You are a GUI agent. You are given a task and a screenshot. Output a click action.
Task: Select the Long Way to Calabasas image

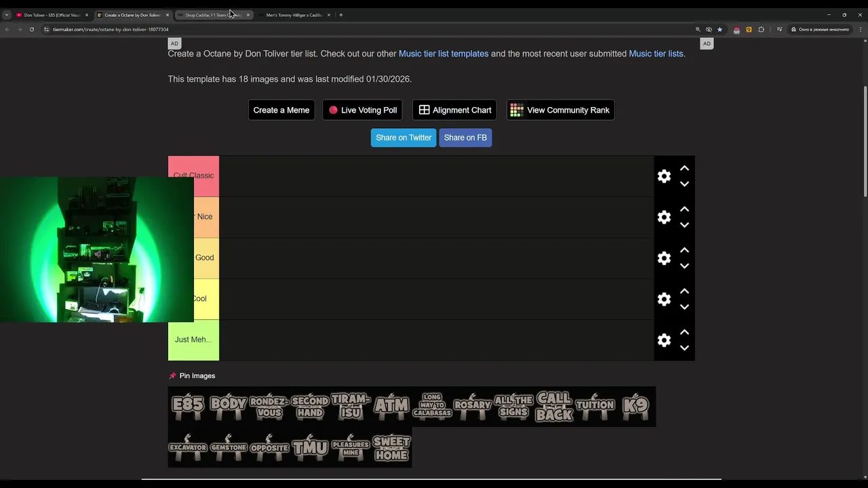coord(432,406)
